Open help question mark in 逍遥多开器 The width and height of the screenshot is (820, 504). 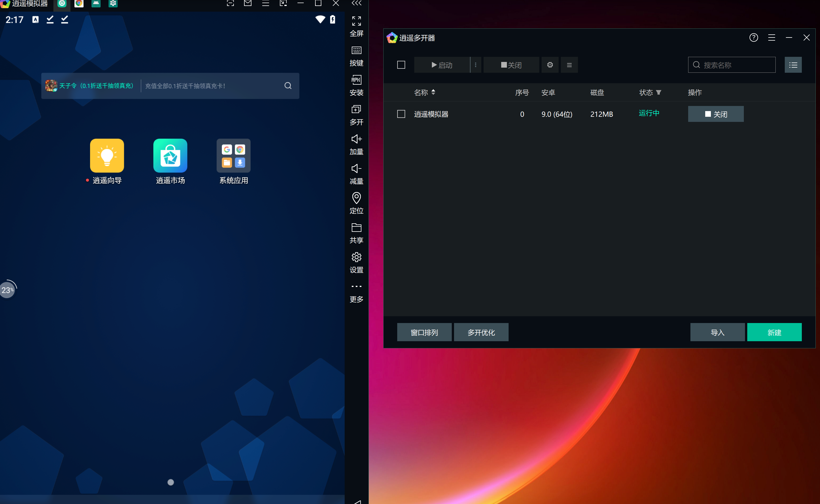pos(754,38)
